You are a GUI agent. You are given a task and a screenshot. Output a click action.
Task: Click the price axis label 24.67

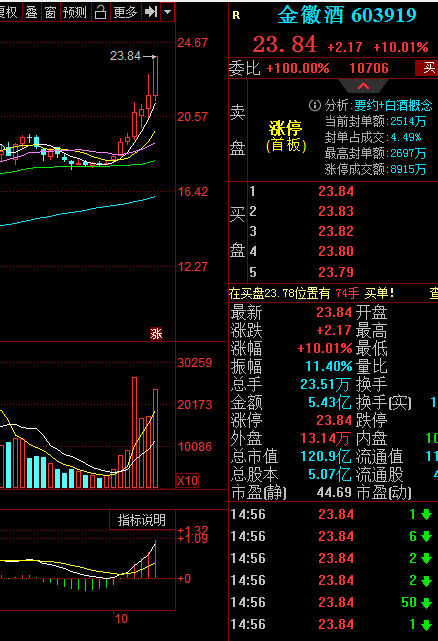[x=193, y=43]
